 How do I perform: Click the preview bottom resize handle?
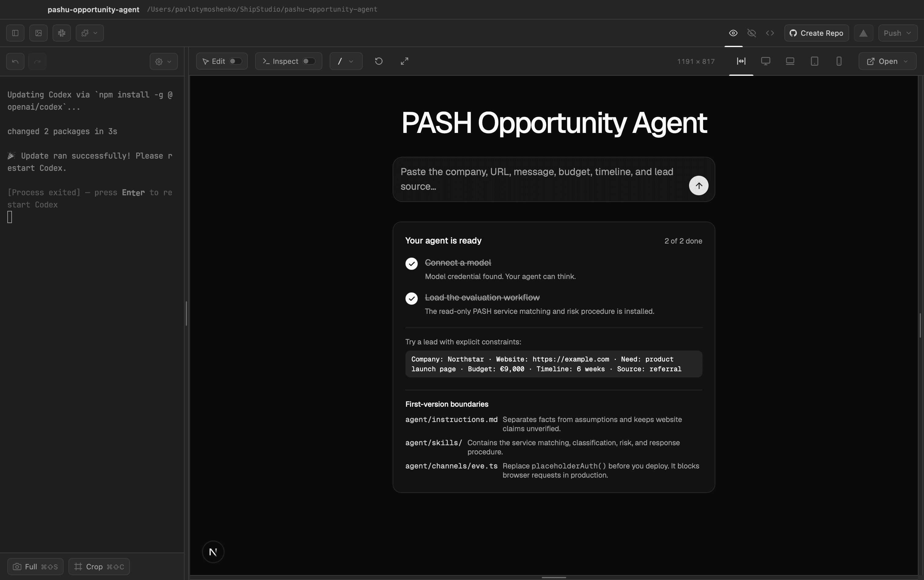[554, 577]
